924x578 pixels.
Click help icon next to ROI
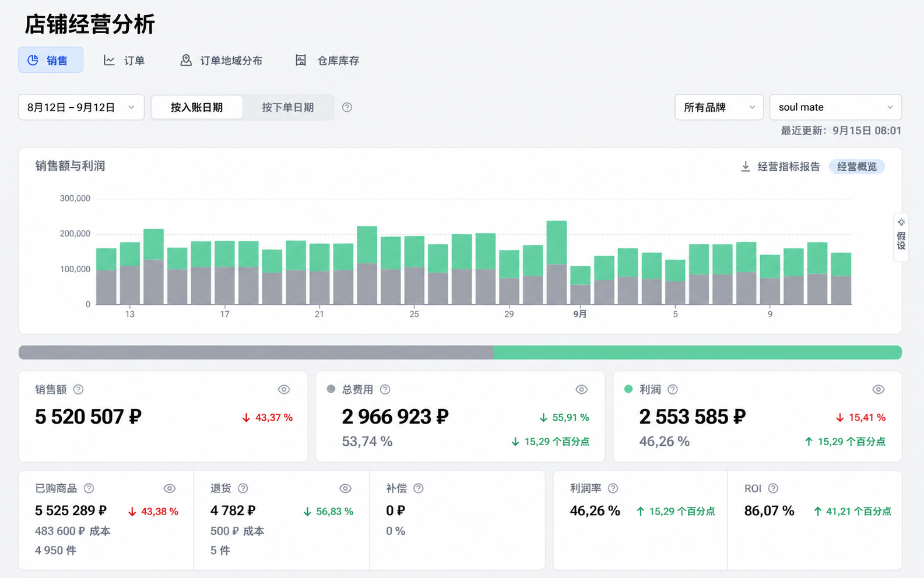(773, 488)
